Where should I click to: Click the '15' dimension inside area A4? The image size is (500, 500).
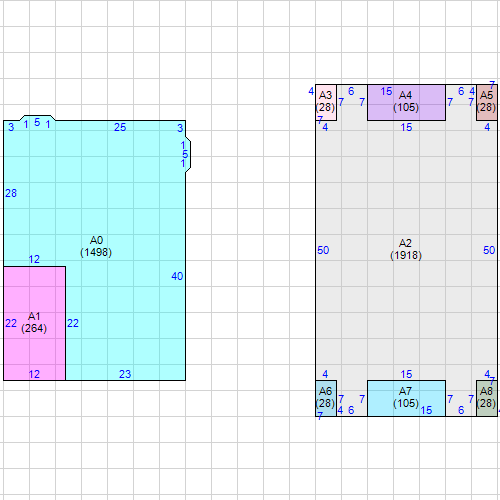point(386,91)
